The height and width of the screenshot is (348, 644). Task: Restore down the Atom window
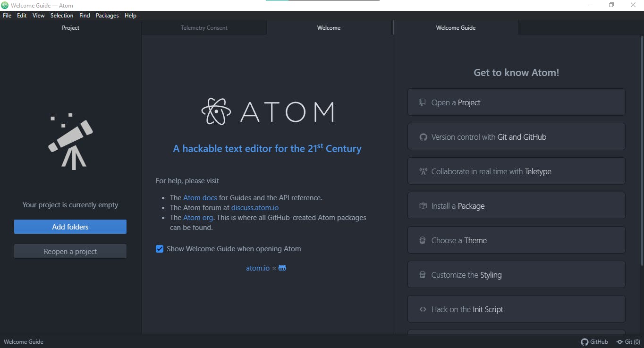611,5
